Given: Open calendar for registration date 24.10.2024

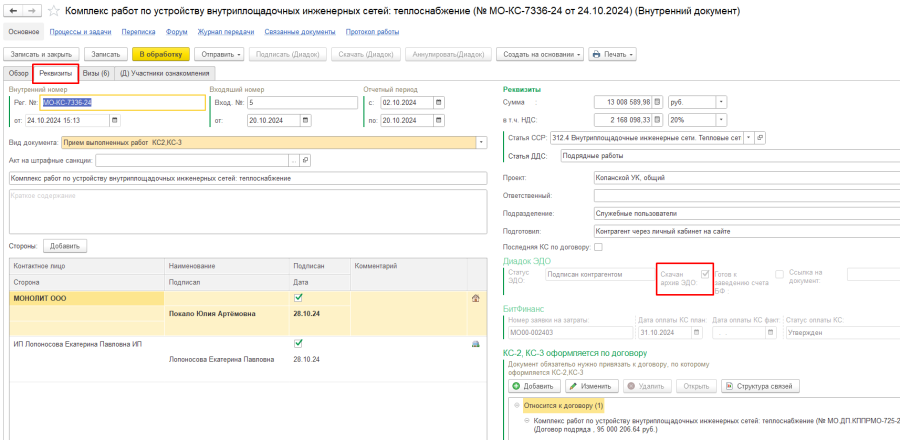Looking at the screenshot, I should point(114,121).
